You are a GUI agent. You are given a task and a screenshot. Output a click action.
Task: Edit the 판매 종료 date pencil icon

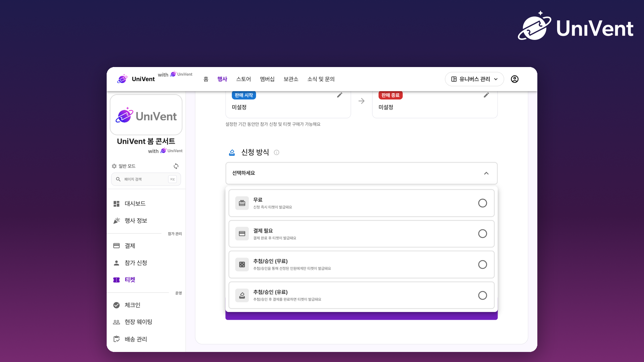(486, 95)
